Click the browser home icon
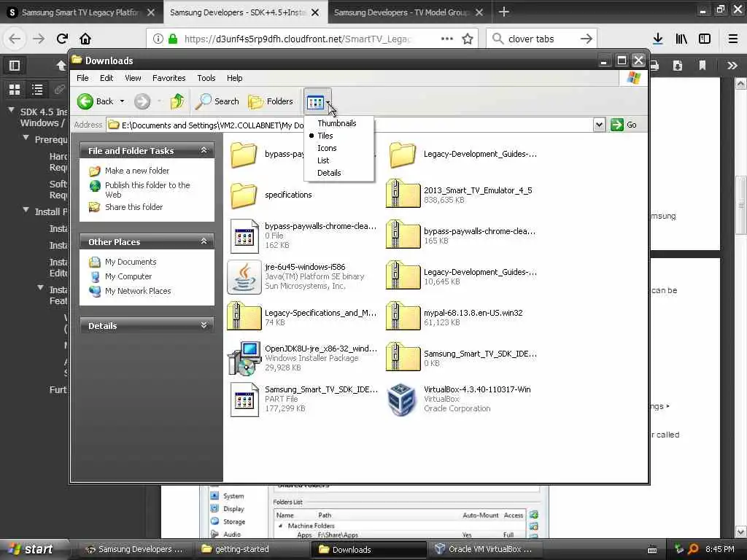The height and width of the screenshot is (560, 747). pos(85,39)
